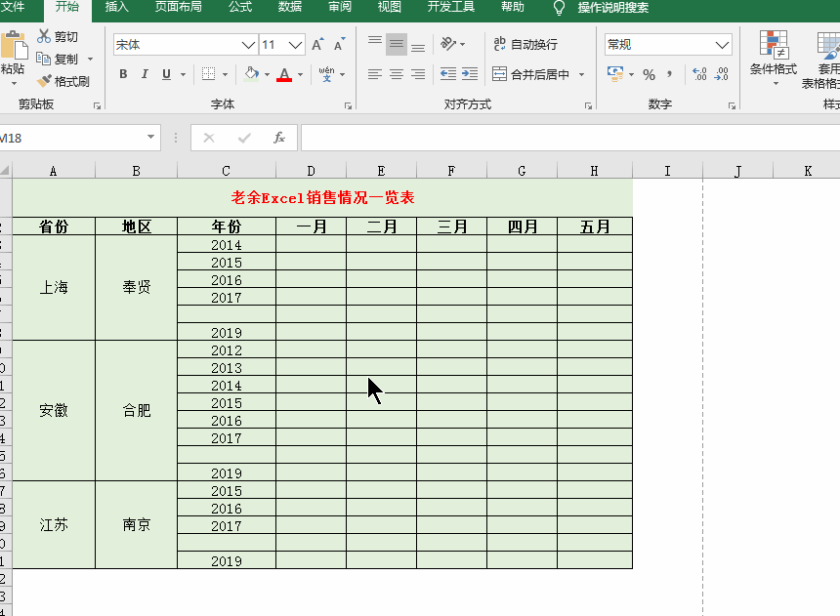Viewport: 840px width, 616px height.
Task: Open the alignment group dialog launcher
Action: click(588, 106)
